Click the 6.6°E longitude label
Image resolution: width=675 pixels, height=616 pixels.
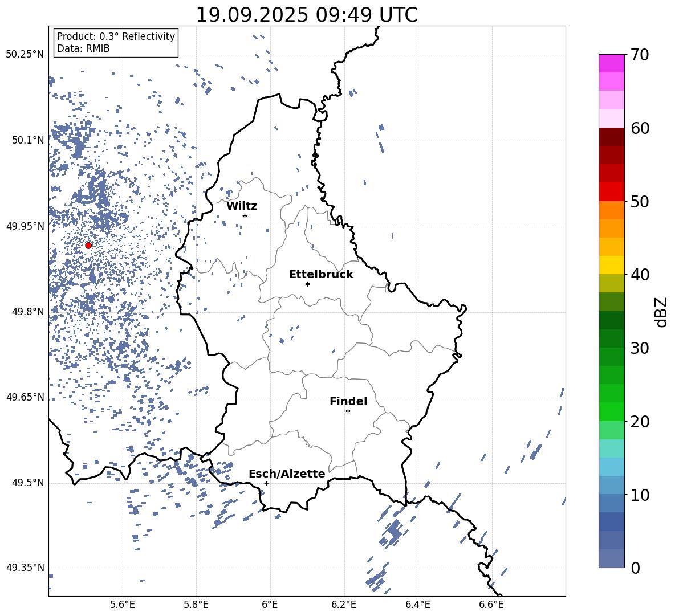[x=491, y=605]
